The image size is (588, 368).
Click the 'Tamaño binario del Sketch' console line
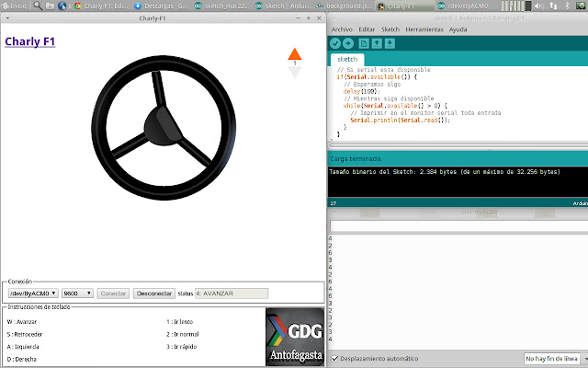[445, 172]
